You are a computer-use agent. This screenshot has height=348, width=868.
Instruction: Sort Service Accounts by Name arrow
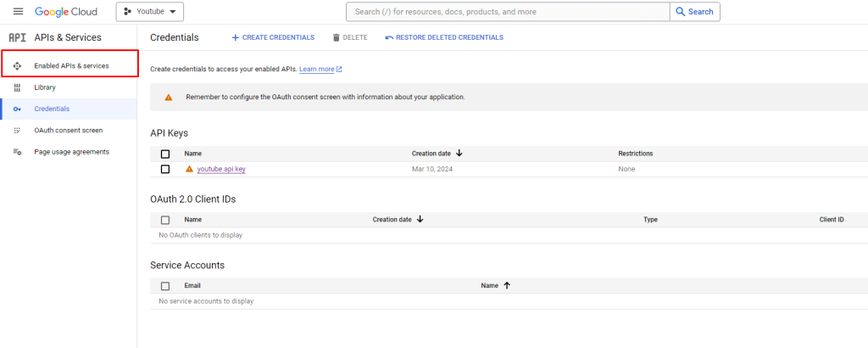coord(507,285)
